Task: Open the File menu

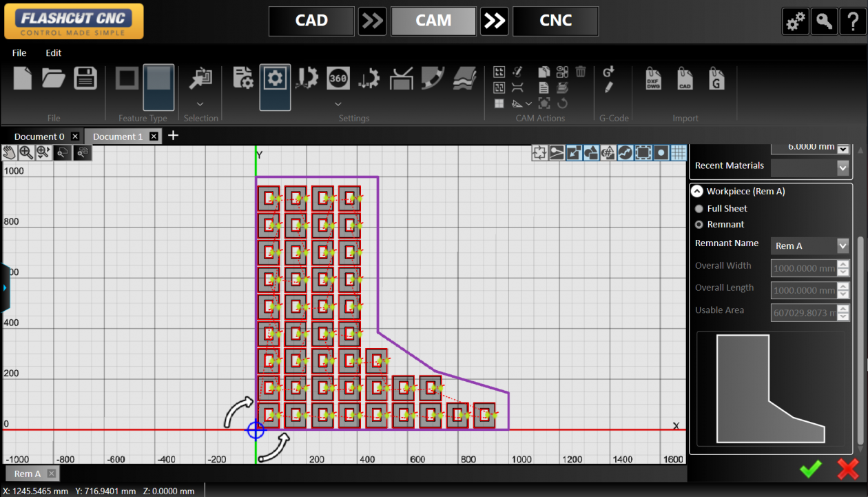Action: (19, 52)
